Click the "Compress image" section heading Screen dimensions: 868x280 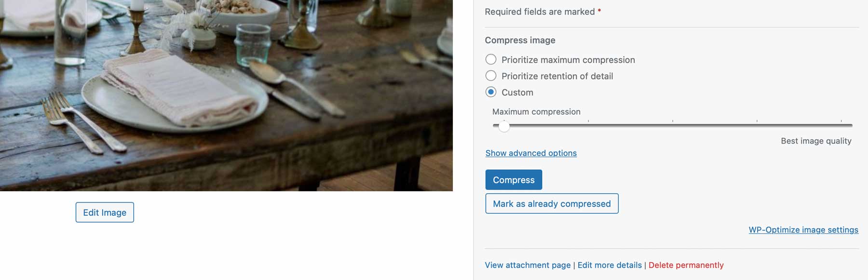click(520, 40)
